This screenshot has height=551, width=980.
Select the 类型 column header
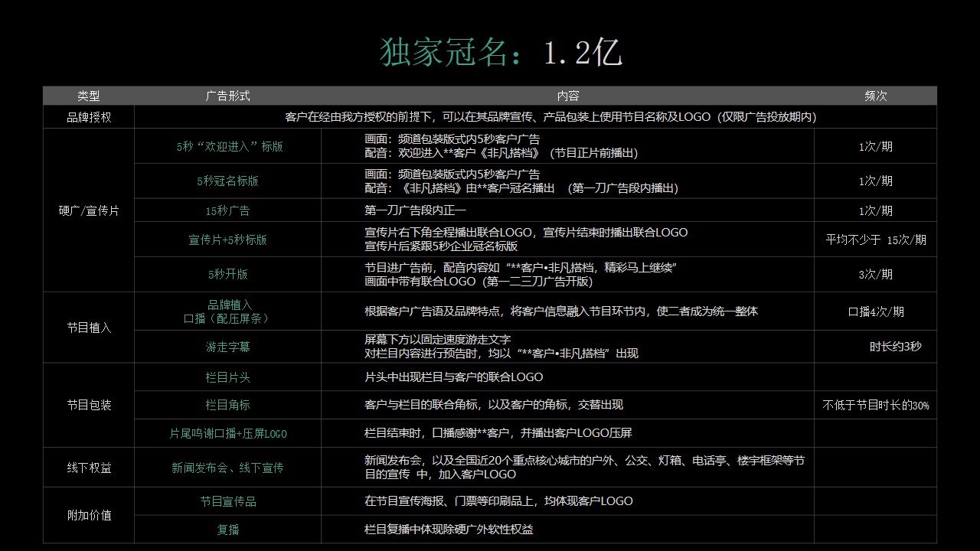tap(89, 96)
